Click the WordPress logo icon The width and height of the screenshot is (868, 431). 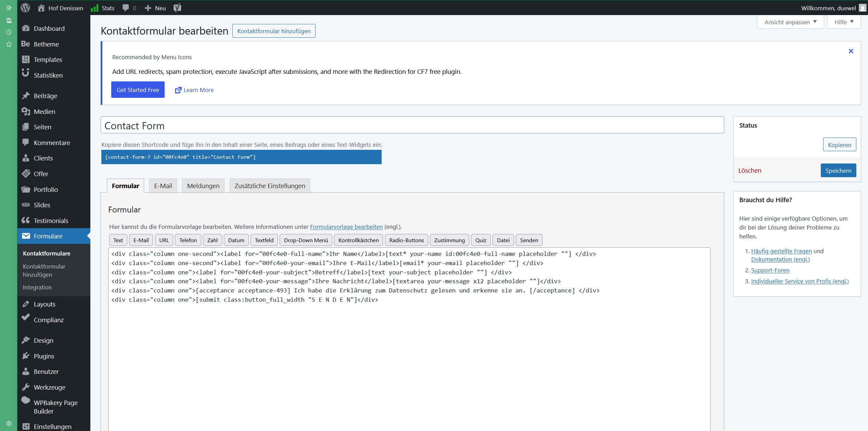click(25, 8)
